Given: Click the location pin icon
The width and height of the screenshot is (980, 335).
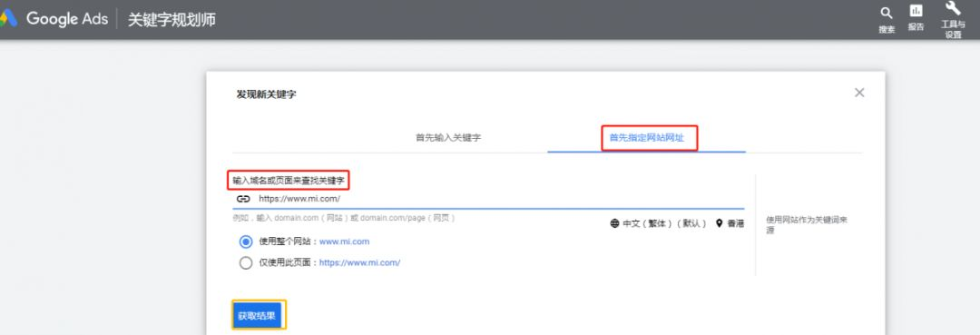Looking at the screenshot, I should pyautogui.click(x=720, y=223).
